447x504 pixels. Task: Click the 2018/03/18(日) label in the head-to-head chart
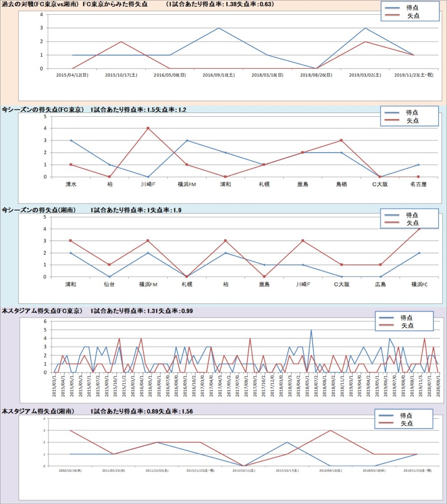(x=268, y=75)
